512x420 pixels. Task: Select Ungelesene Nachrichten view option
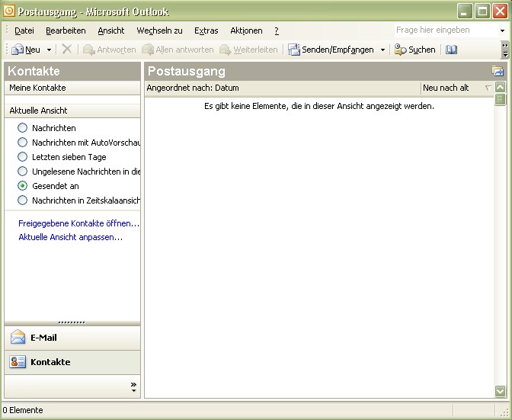coord(22,172)
